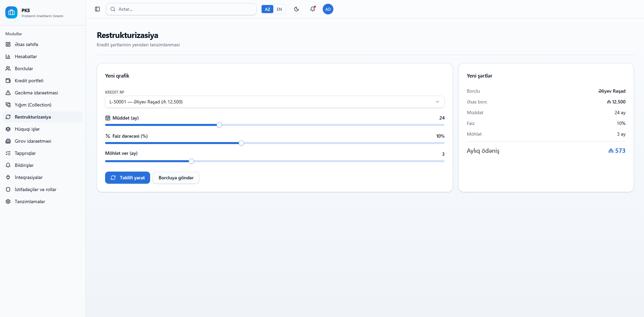Click the Girov idarəetməsi building icon
The image size is (644, 317).
coord(8,141)
